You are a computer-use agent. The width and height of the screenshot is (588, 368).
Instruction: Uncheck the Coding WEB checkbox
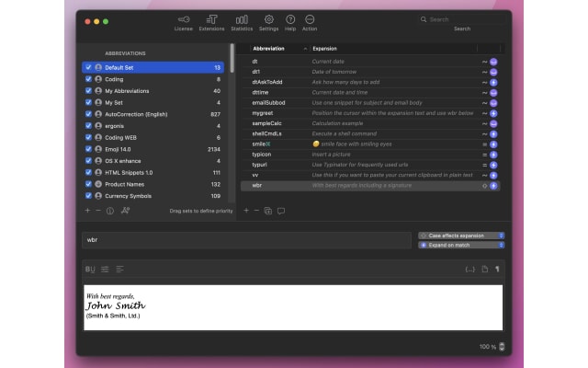[x=88, y=137]
